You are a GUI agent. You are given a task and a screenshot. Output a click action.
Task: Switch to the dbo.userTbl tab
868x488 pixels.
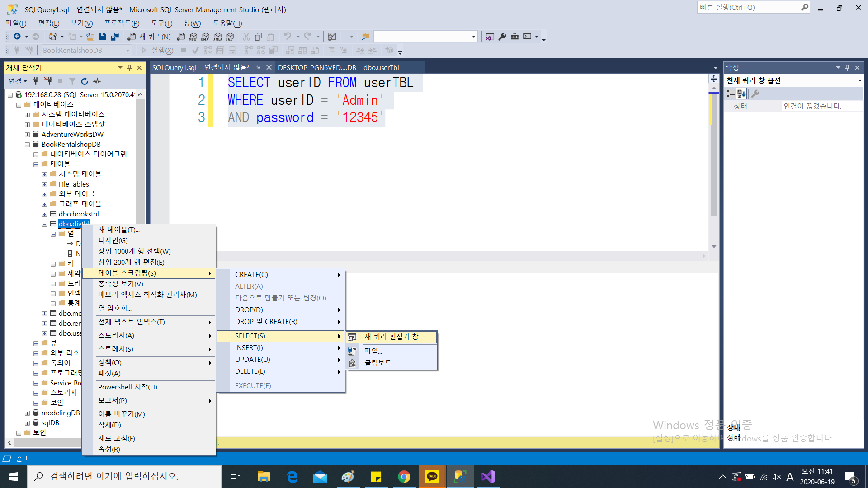pos(338,68)
